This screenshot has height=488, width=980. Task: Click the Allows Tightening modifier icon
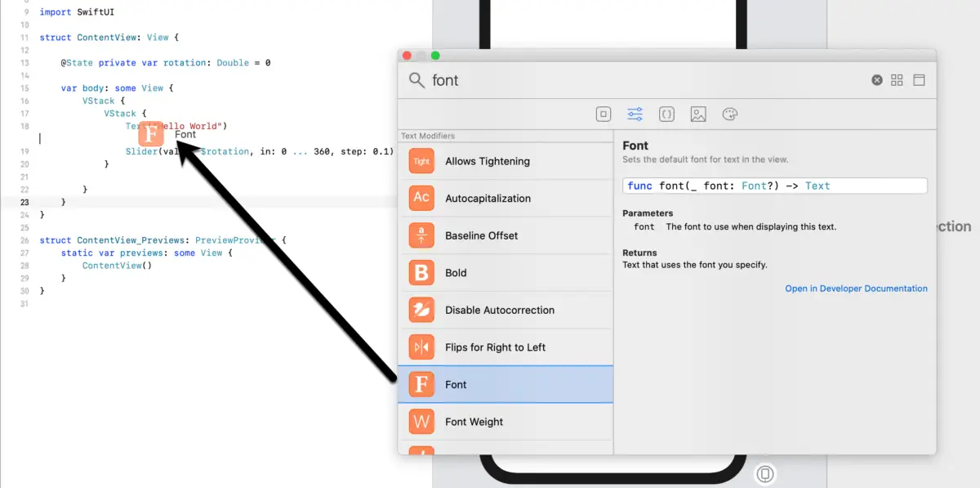click(421, 161)
